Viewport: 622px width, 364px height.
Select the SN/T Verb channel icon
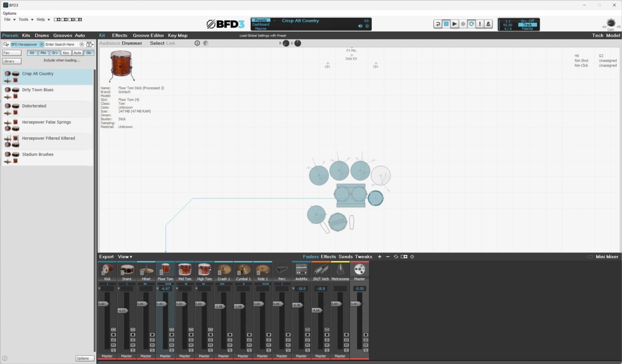tap(321, 269)
